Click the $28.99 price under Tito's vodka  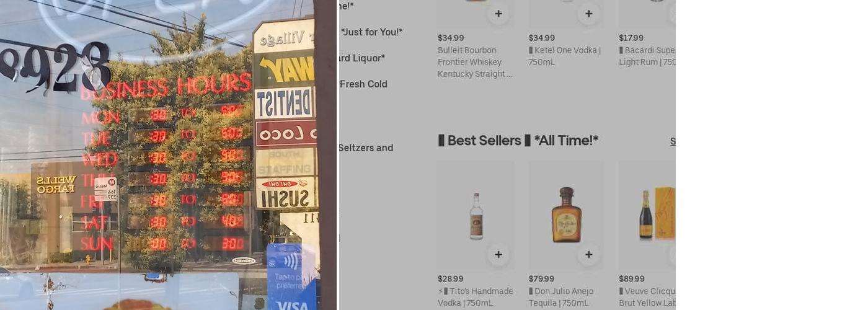(451, 279)
